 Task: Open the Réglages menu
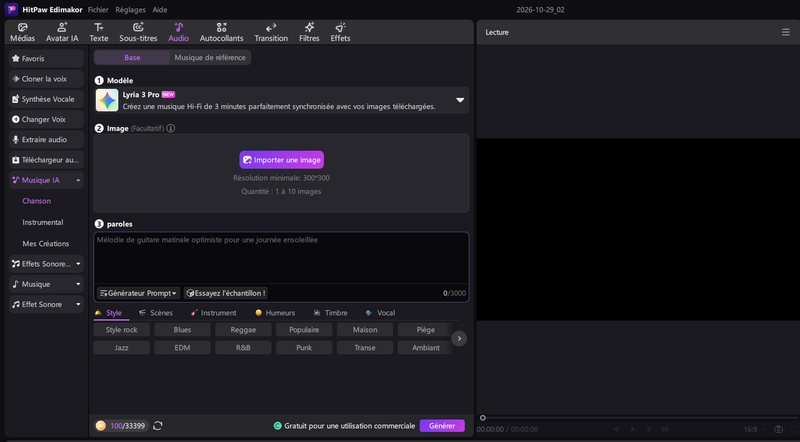click(130, 10)
